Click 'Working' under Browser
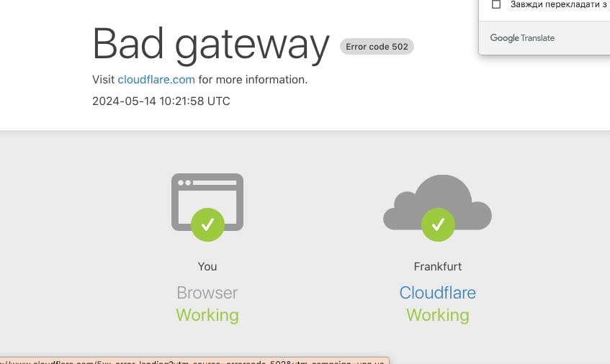 click(x=207, y=315)
